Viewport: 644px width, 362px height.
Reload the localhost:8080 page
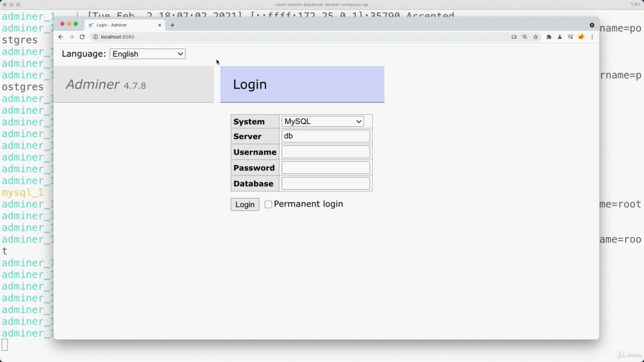point(82,37)
